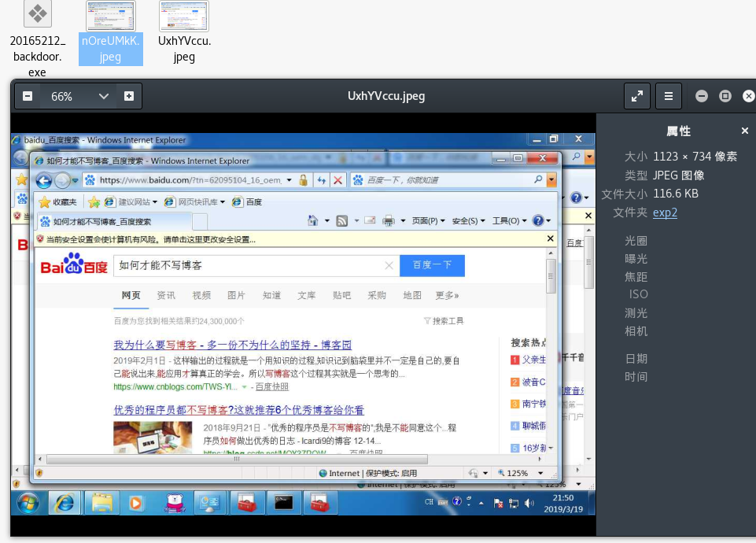Image resolution: width=756 pixels, height=543 pixels.
Task: Open the 安全(S) menu
Action: [x=468, y=221]
